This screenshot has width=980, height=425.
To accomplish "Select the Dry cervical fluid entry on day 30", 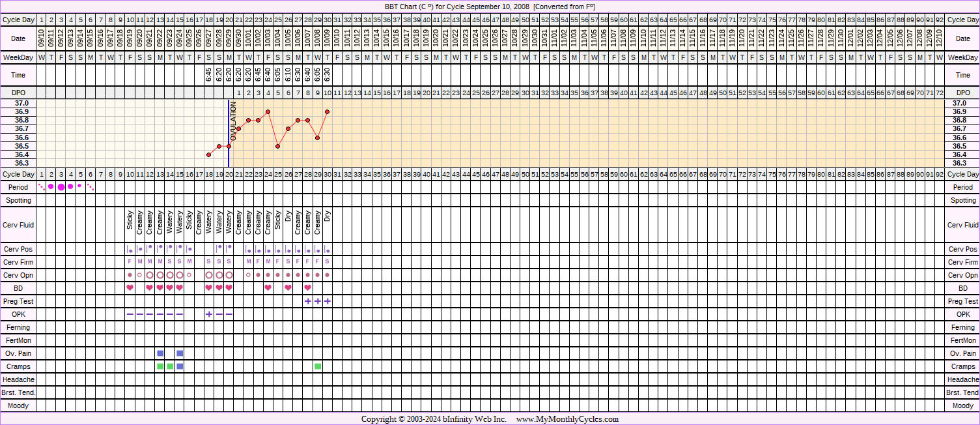I will coord(328,216).
